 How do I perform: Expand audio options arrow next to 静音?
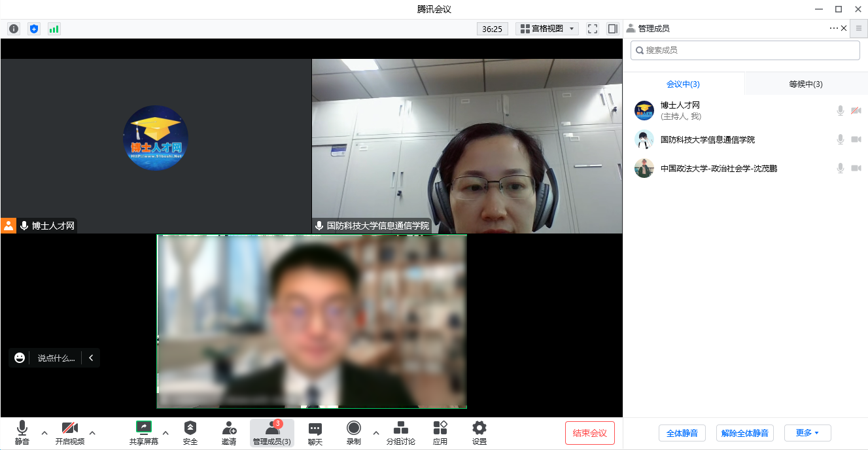point(44,432)
